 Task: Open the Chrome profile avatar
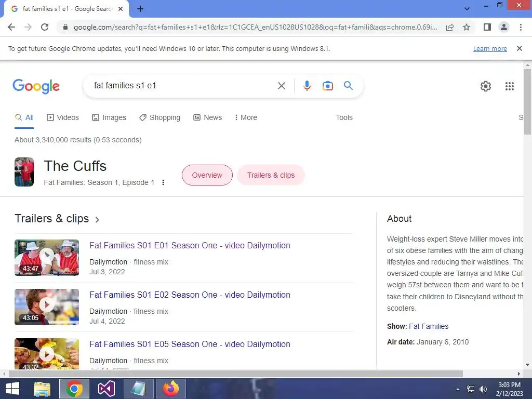point(504,27)
